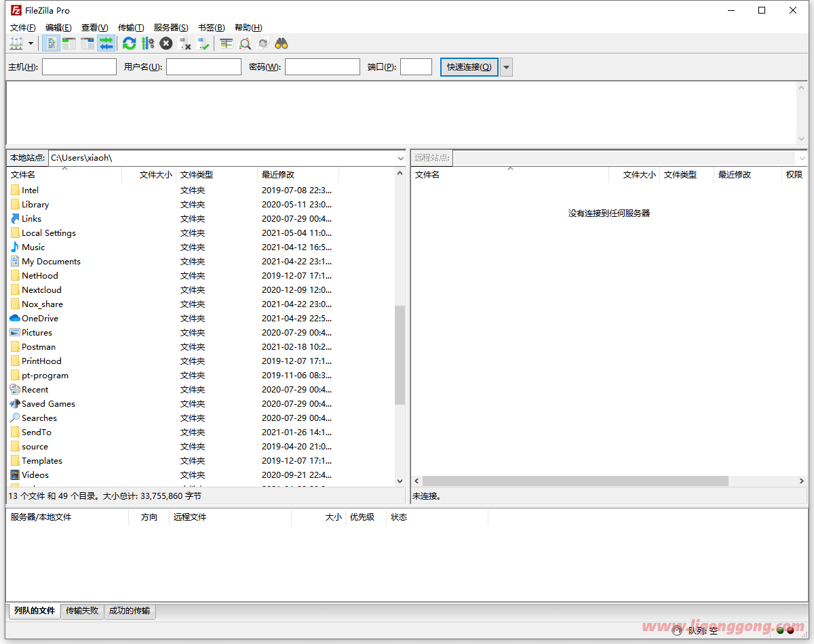Open the 服务器(S) menu

[x=171, y=28]
